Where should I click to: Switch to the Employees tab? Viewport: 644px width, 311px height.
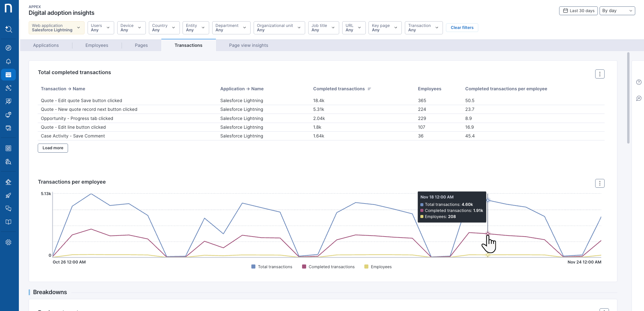click(97, 45)
